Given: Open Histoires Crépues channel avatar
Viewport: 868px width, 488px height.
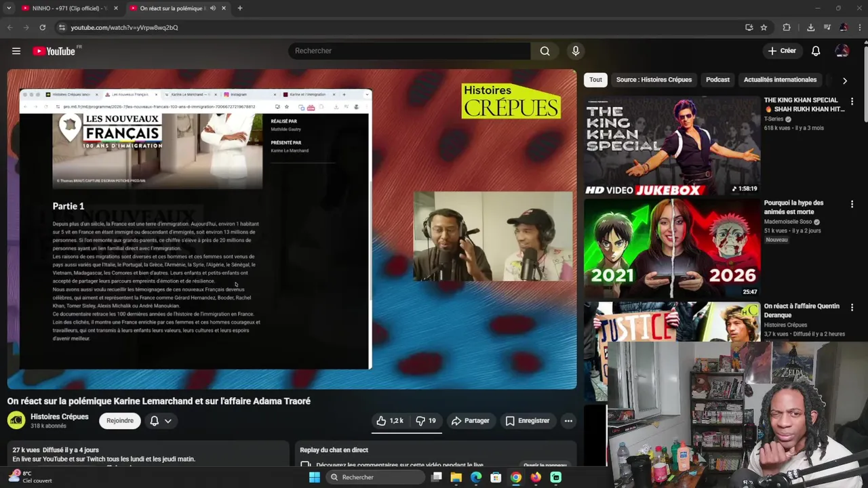Looking at the screenshot, I should tap(16, 421).
